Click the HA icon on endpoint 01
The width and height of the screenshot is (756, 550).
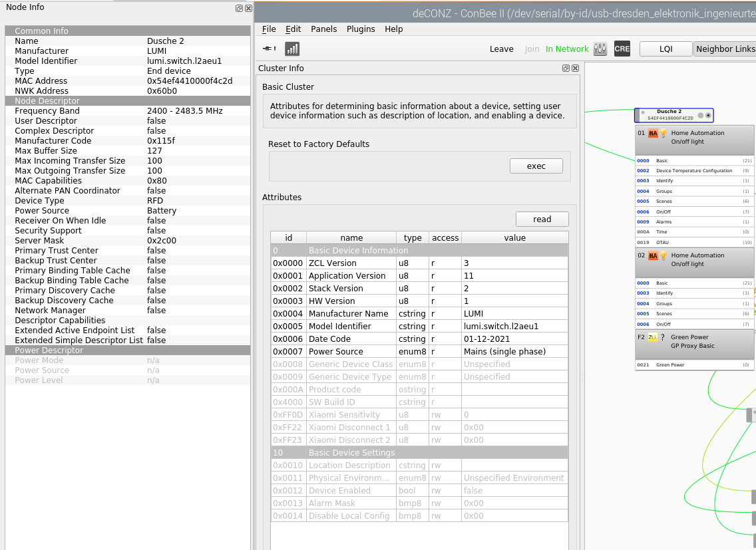pyautogui.click(x=653, y=133)
